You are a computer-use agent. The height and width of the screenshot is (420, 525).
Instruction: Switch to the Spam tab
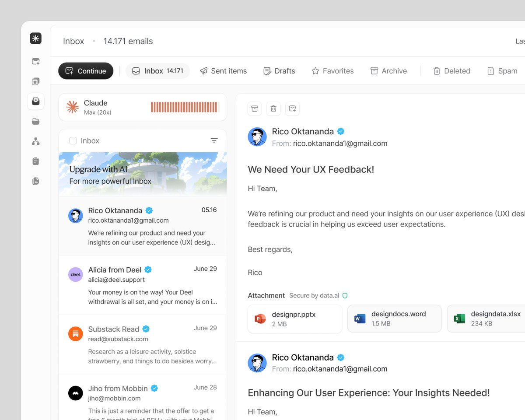[502, 71]
